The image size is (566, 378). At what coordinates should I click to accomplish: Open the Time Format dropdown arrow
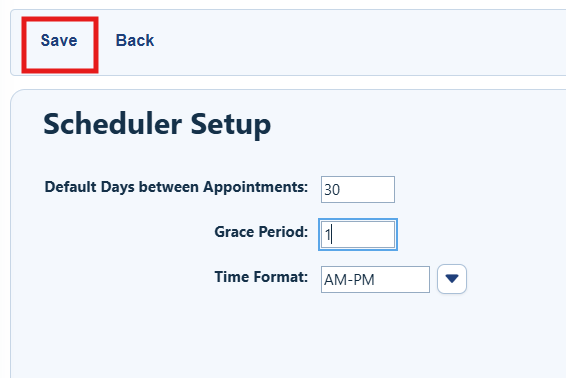[x=452, y=279]
